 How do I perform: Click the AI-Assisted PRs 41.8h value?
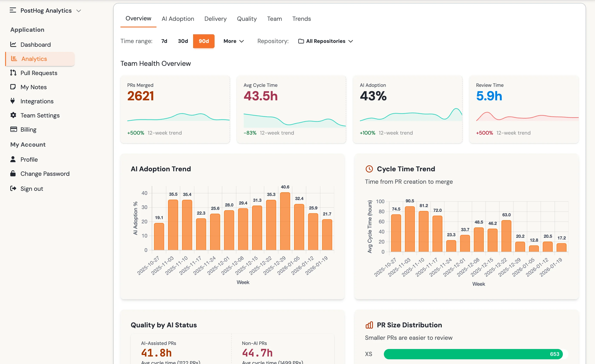156,353
